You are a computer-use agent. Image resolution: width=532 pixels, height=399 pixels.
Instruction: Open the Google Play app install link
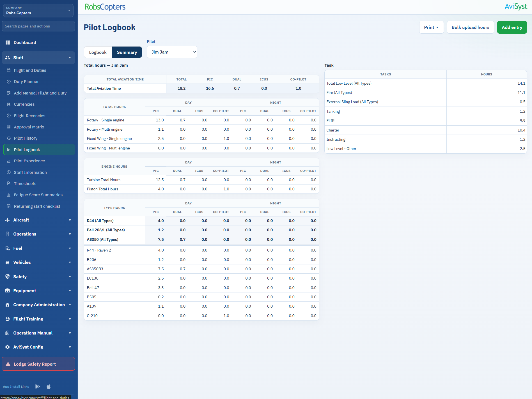click(x=38, y=387)
